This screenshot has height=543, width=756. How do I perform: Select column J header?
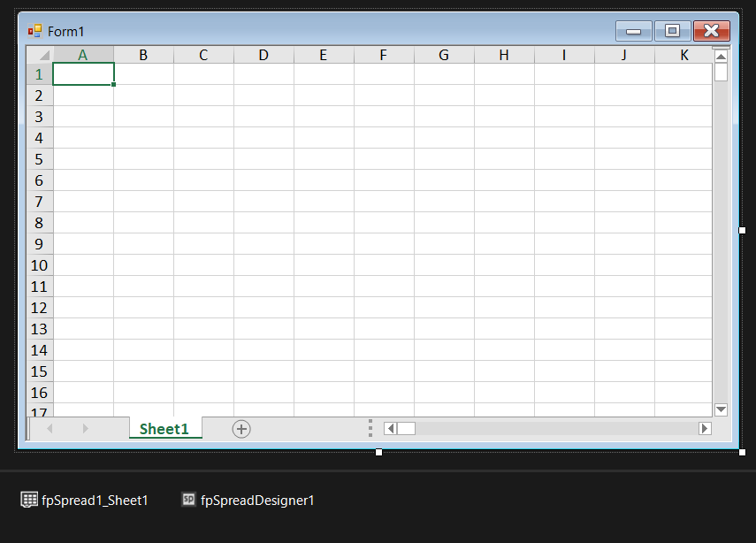tap(624, 55)
